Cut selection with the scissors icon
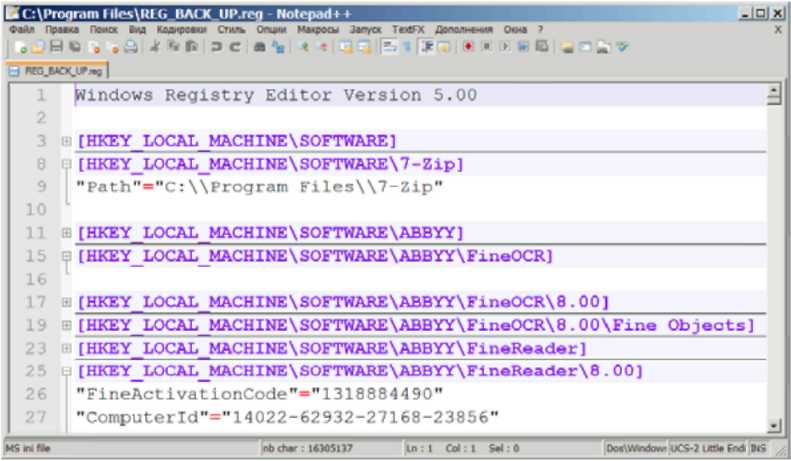791x461 pixels. coord(155,47)
